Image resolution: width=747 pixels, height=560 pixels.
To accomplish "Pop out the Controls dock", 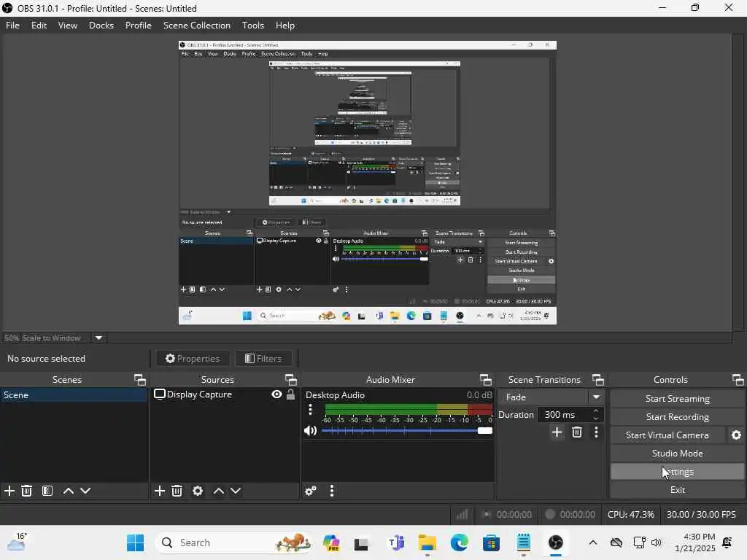I will click(738, 379).
